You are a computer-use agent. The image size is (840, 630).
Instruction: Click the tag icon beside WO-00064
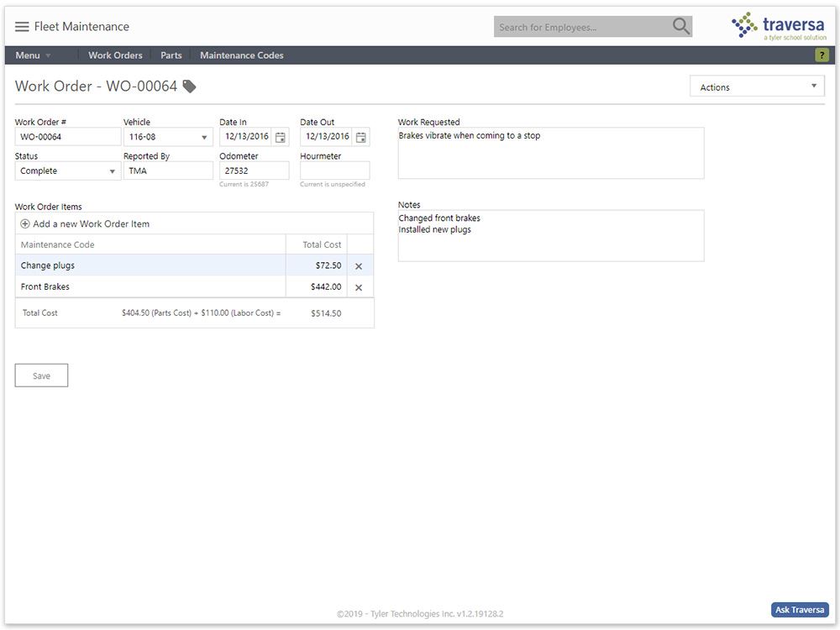click(190, 85)
